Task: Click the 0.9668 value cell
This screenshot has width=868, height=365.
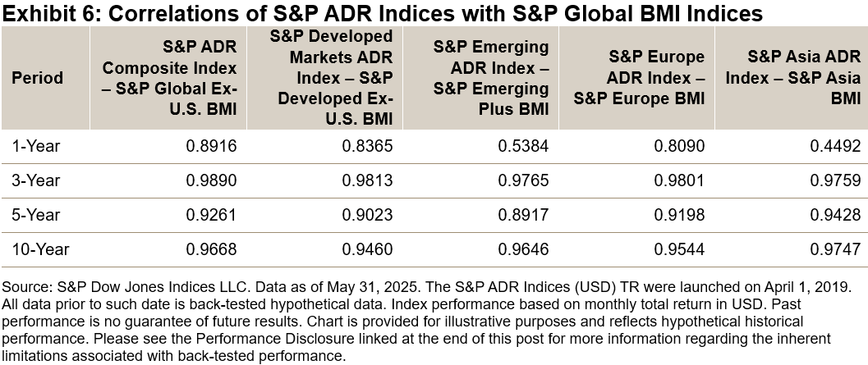Action: pyautogui.click(x=214, y=249)
